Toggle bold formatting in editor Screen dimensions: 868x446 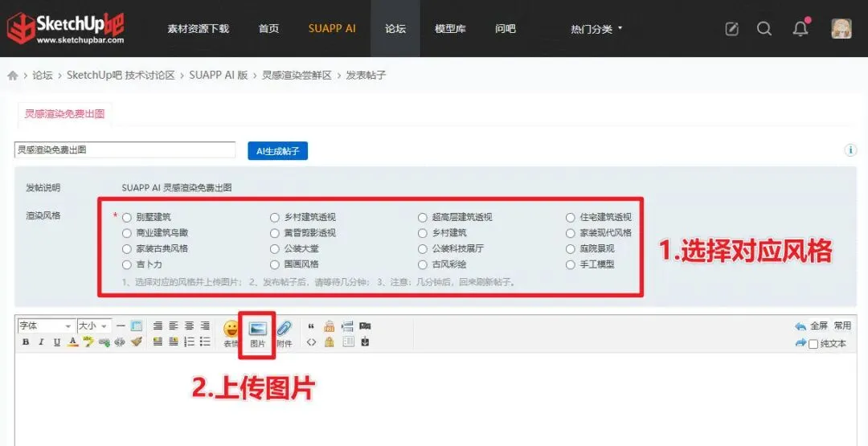coord(26,342)
